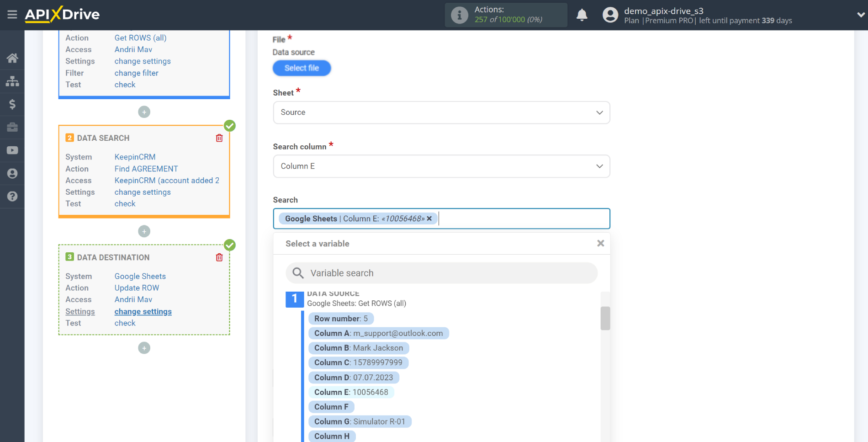Click change filter link

pos(136,73)
